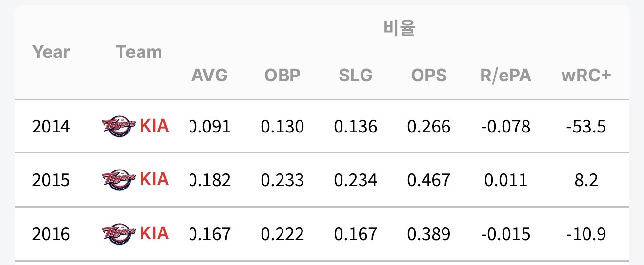The width and height of the screenshot is (644, 265).
Task: Click the 비율 group header
Action: tap(399, 29)
